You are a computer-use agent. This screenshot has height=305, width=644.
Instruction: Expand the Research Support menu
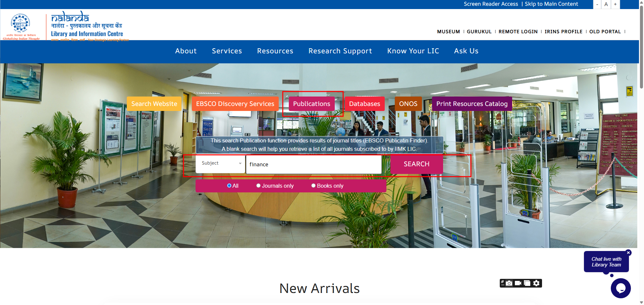tap(340, 51)
